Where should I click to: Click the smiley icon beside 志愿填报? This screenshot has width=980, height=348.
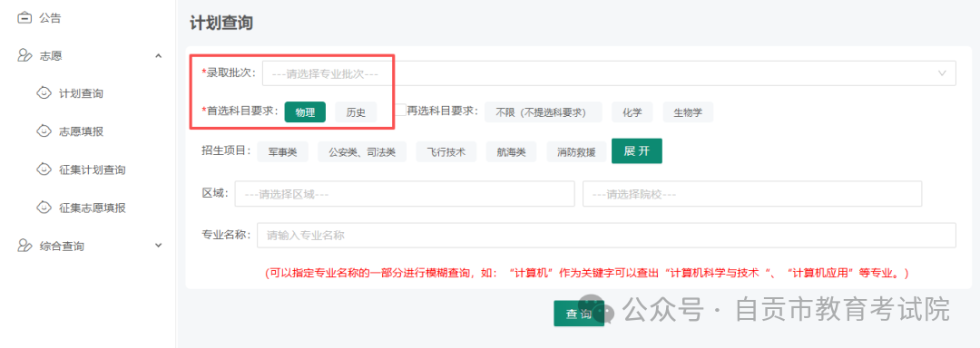point(44,131)
